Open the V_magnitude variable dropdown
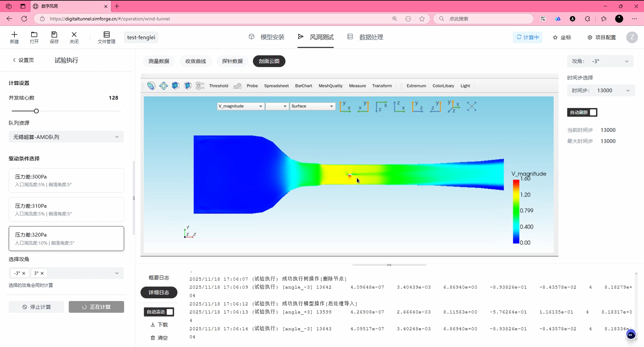This screenshot has width=644, height=347. pyautogui.click(x=240, y=106)
